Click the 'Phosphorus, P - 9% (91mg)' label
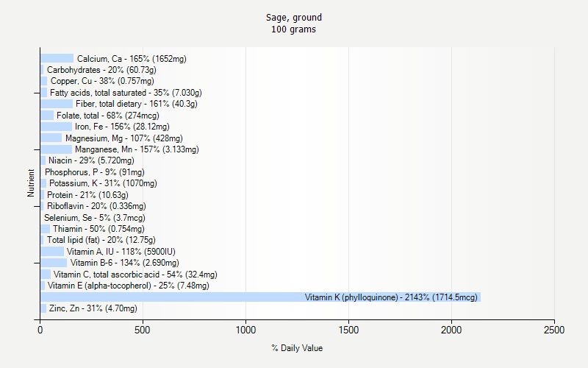Screen dimensions: 588x368 click(x=95, y=172)
